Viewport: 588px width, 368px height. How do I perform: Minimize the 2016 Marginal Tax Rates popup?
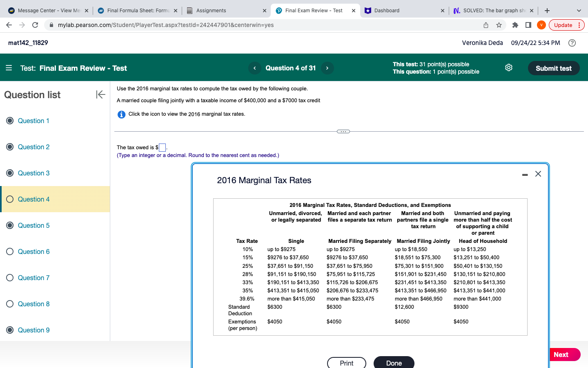tap(525, 175)
